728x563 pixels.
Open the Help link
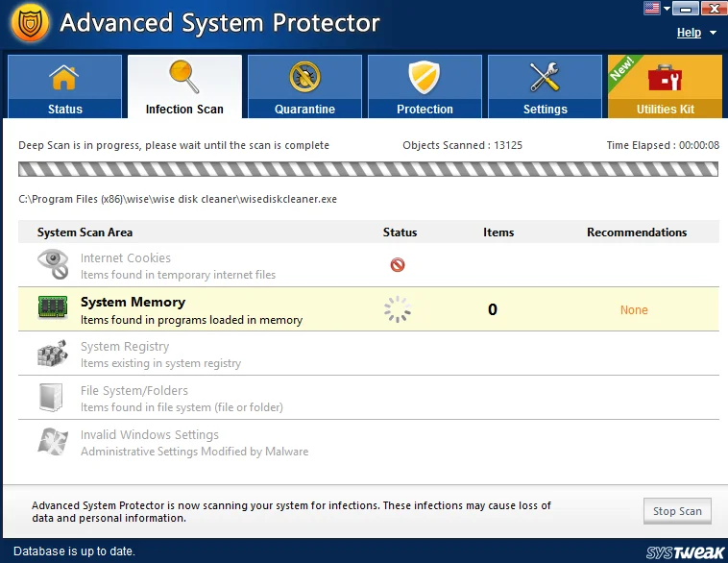(x=689, y=33)
